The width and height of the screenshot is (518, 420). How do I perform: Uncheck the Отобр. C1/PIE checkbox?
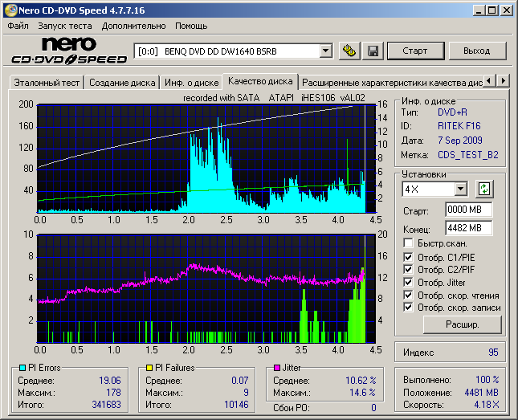click(408, 257)
